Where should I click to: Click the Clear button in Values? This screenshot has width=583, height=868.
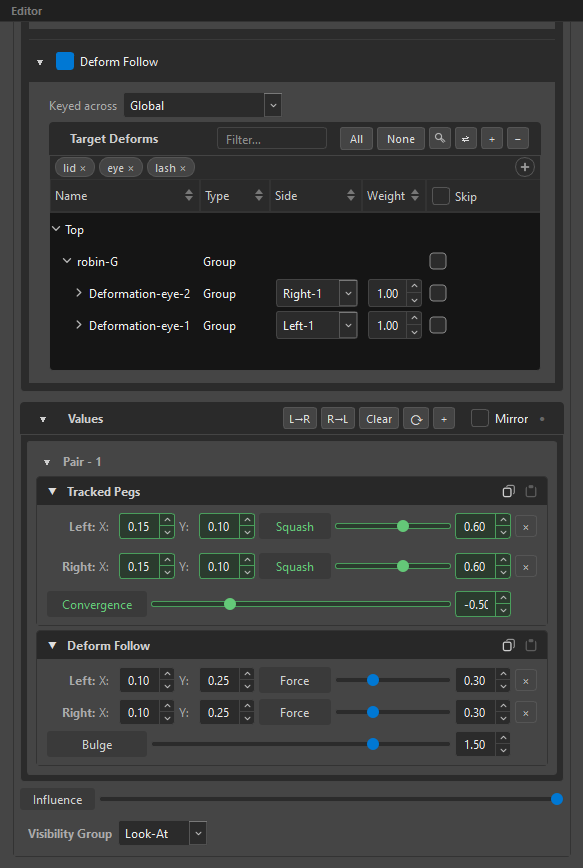379,419
